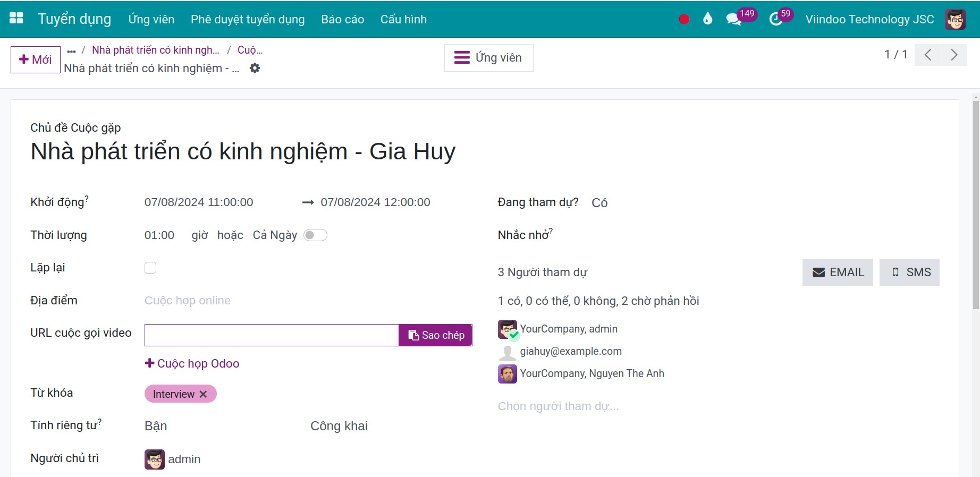Remove the Interview tag with X

pyautogui.click(x=203, y=394)
